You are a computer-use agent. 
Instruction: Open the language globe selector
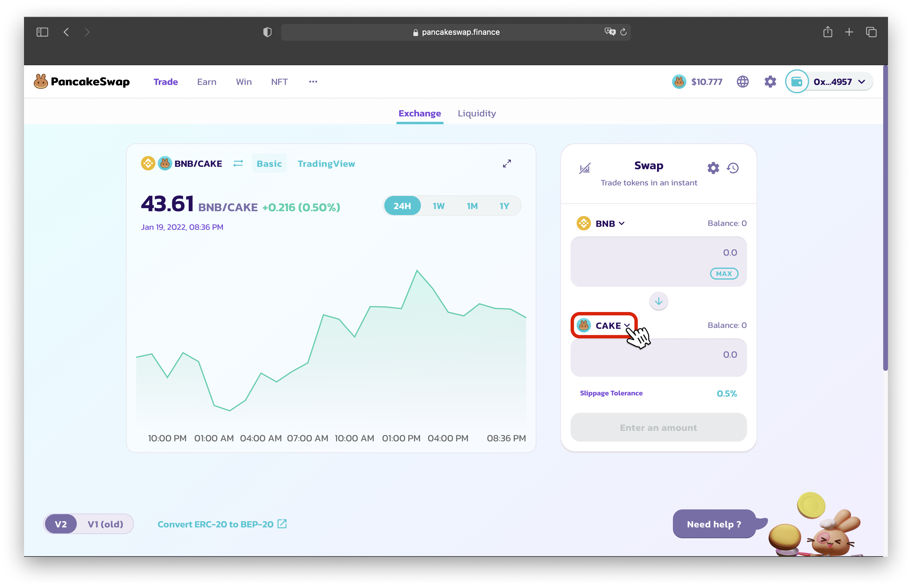742,82
